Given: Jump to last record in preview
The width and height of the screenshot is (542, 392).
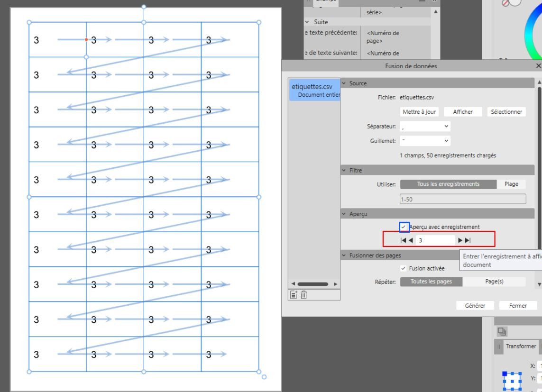Looking at the screenshot, I should point(468,240).
